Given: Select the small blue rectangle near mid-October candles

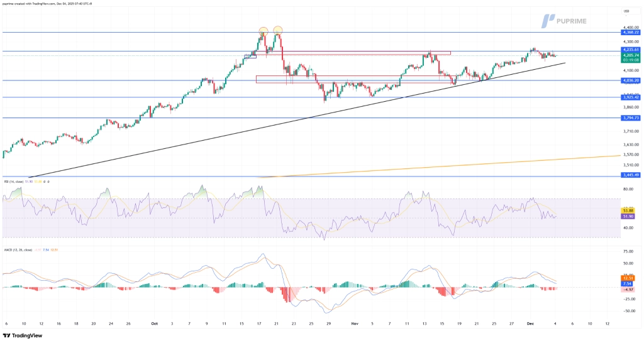Looking at the screenshot, I should point(250,57).
